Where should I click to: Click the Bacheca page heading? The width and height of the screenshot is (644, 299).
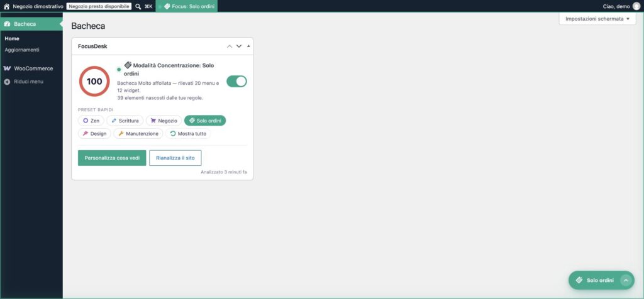coord(88,26)
